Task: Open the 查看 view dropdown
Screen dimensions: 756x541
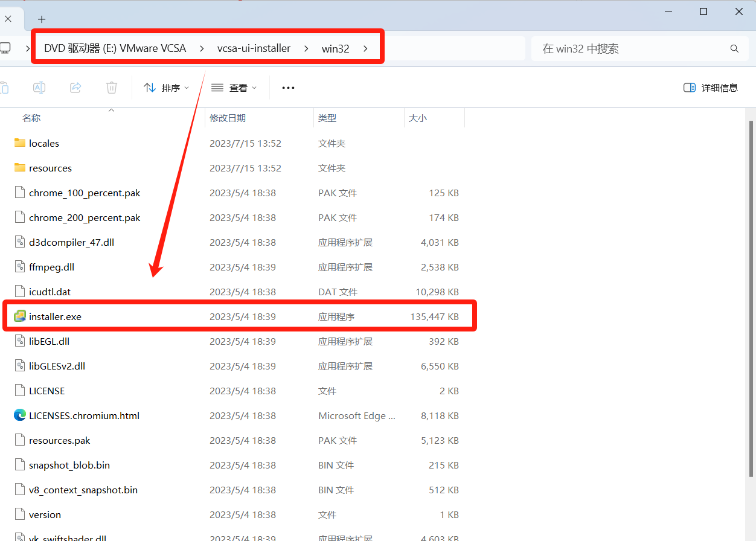Action: pyautogui.click(x=234, y=88)
